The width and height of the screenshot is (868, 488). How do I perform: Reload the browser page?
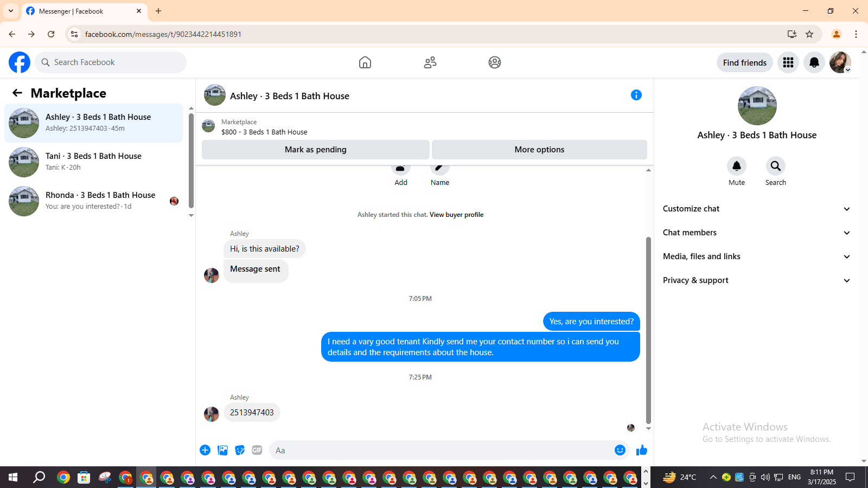[51, 34]
